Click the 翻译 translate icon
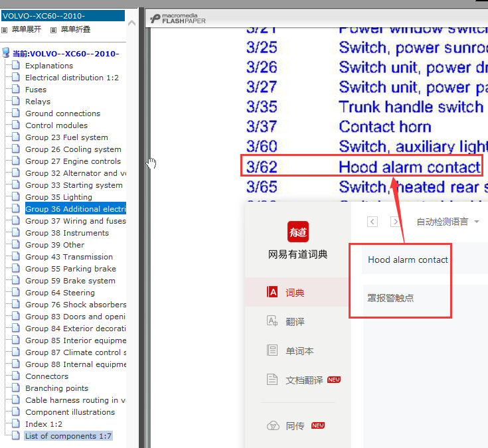The image size is (488, 448). coord(272,321)
